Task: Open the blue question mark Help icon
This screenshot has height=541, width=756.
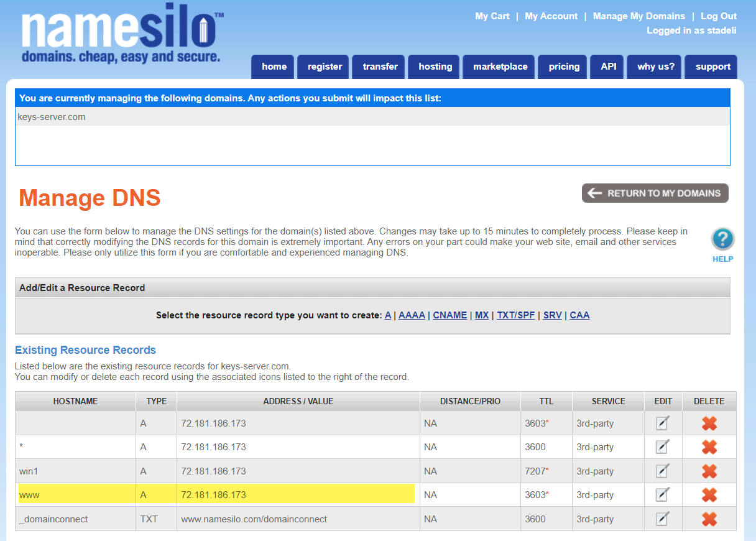Action: tap(722, 239)
